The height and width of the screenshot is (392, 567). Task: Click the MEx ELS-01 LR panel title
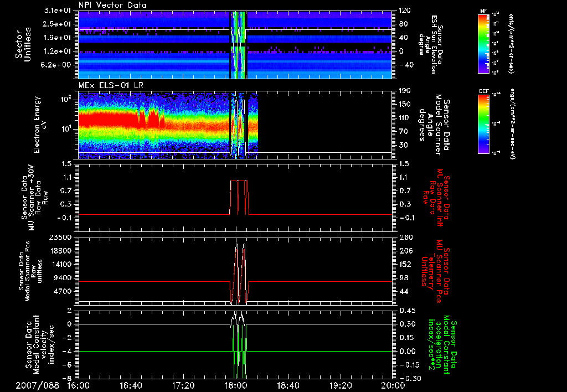coord(111,86)
